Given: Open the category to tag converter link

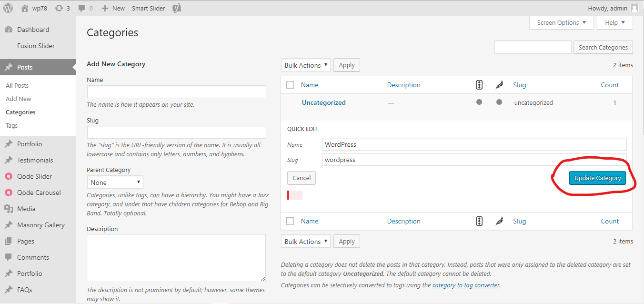Looking at the screenshot, I should click(x=466, y=285).
